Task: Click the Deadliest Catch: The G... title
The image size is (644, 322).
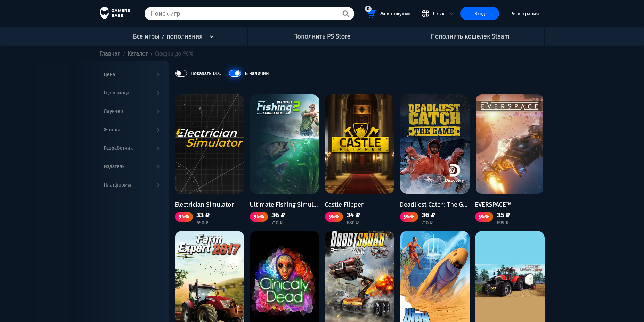Action: pyautogui.click(x=434, y=205)
